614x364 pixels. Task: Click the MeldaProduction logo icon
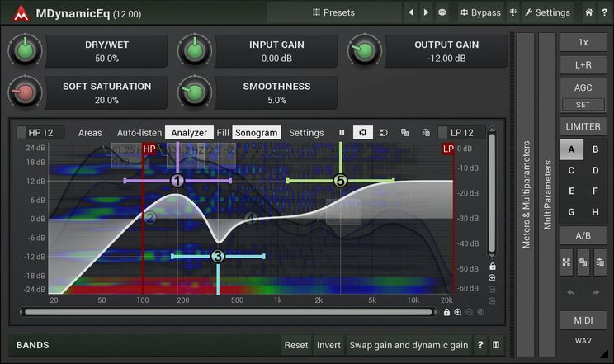pos(21,14)
